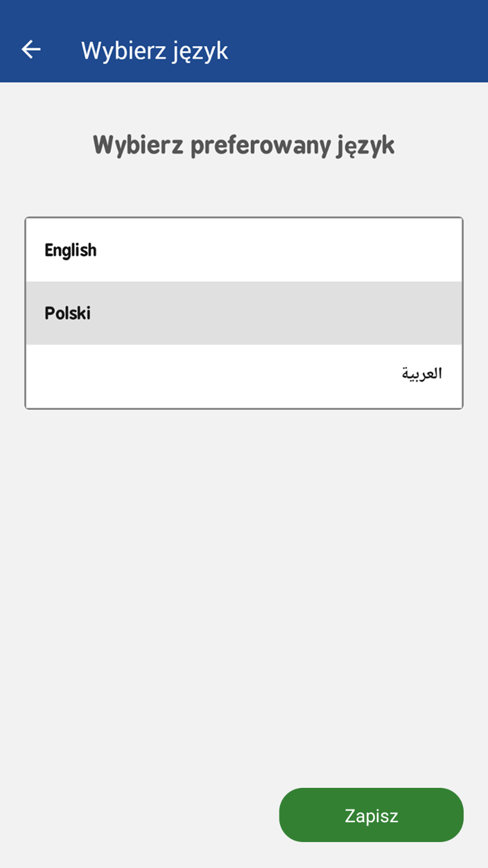Click the 'Wybierz język' header title

click(x=155, y=51)
